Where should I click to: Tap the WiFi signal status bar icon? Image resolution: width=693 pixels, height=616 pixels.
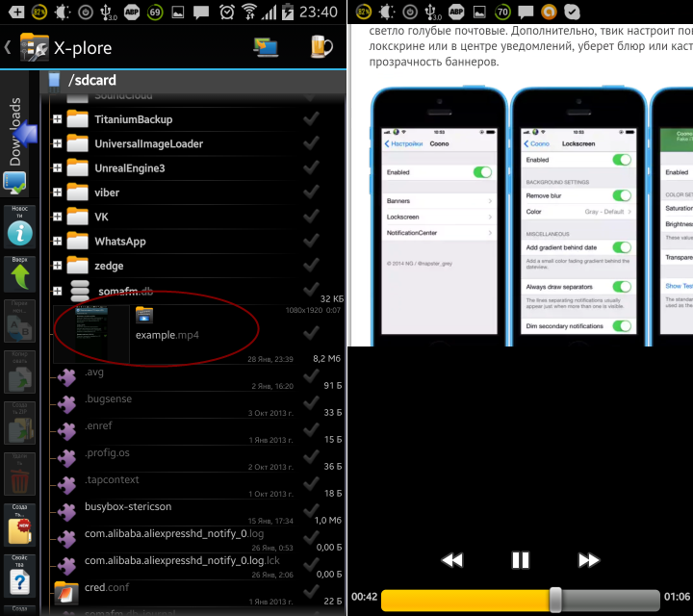[x=249, y=12]
